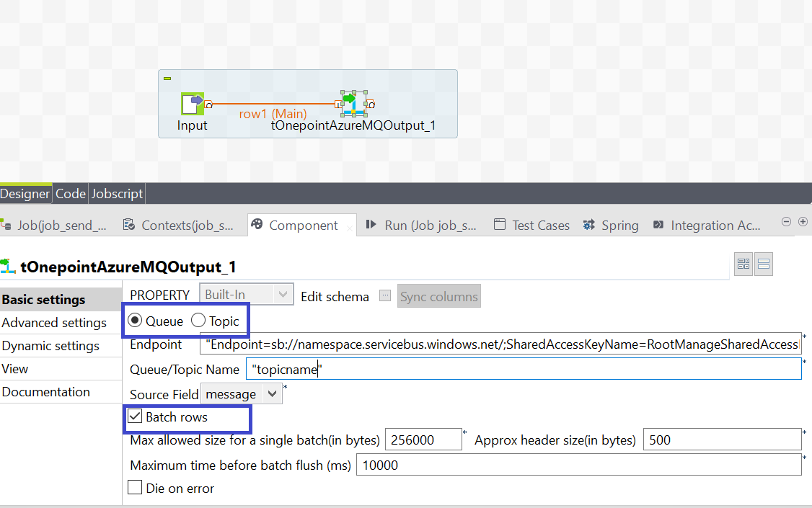Open the Test Cases view tab

click(x=532, y=226)
